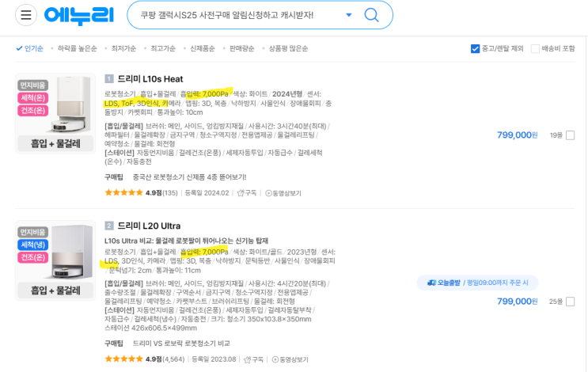
Task: Uncheck the 중고/렌탈 제외 checkbox
Action: click(x=476, y=48)
